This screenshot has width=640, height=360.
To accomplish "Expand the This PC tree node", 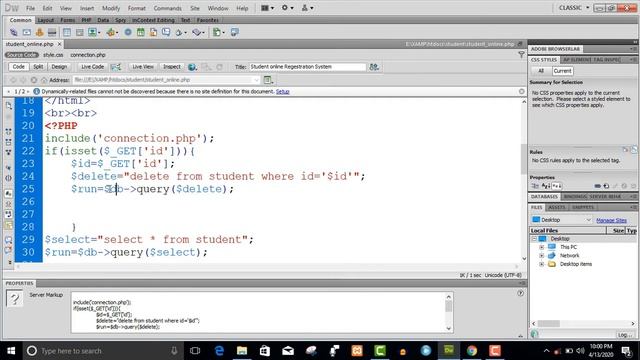I will (542, 247).
